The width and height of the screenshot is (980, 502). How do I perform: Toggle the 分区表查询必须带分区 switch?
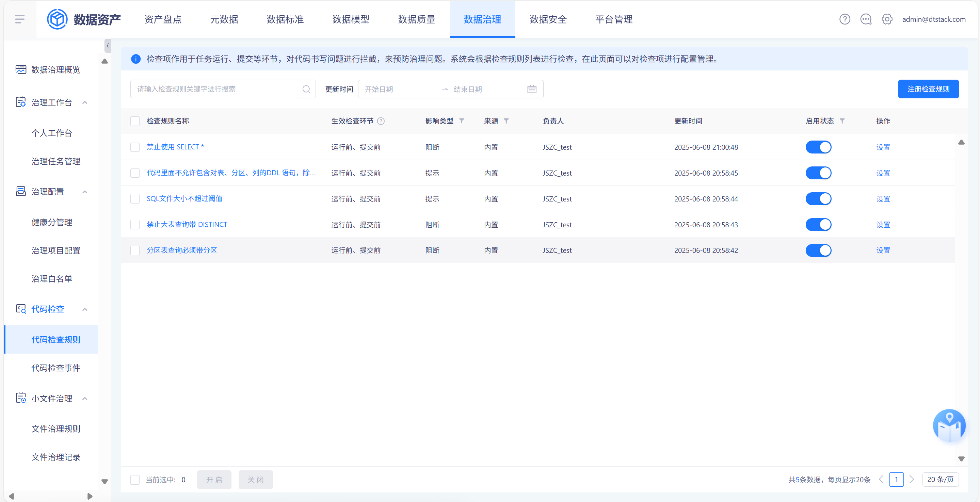pos(818,250)
